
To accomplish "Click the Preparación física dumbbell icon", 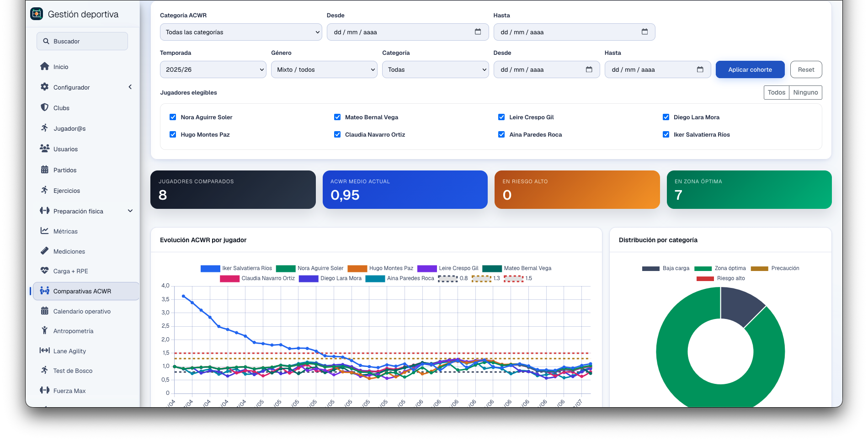I will pyautogui.click(x=44, y=211).
